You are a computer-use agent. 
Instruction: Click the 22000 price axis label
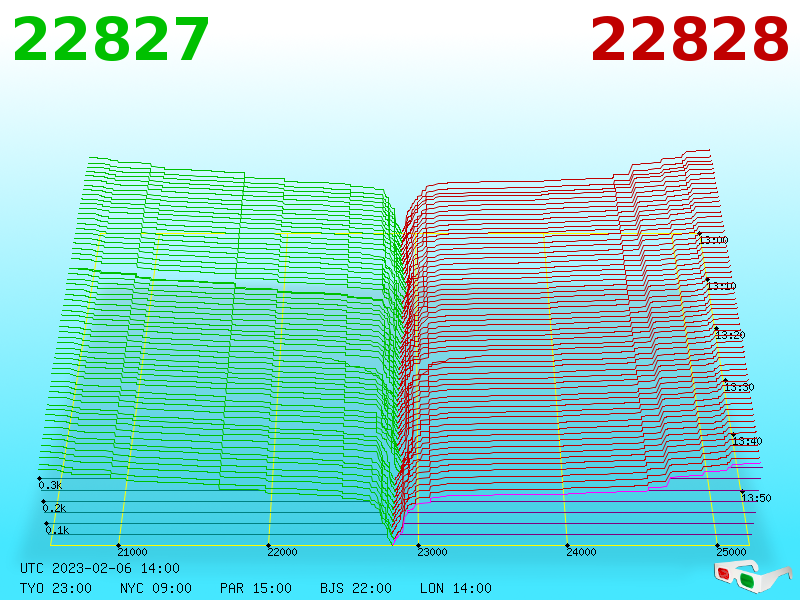(x=282, y=552)
